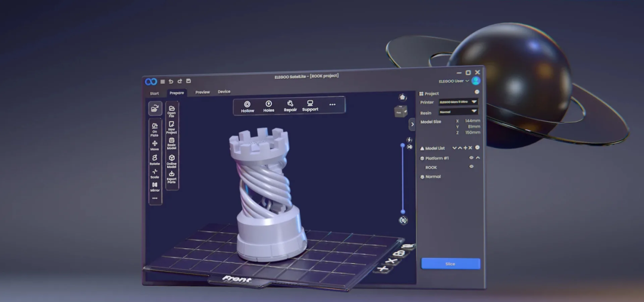Select the New Project tool
This screenshot has width=644, height=302.
pyautogui.click(x=172, y=128)
